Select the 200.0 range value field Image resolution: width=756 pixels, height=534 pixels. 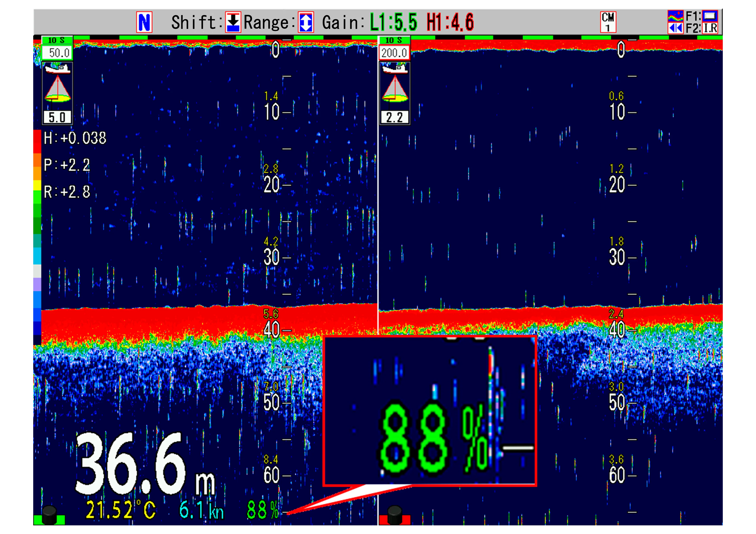(x=394, y=52)
